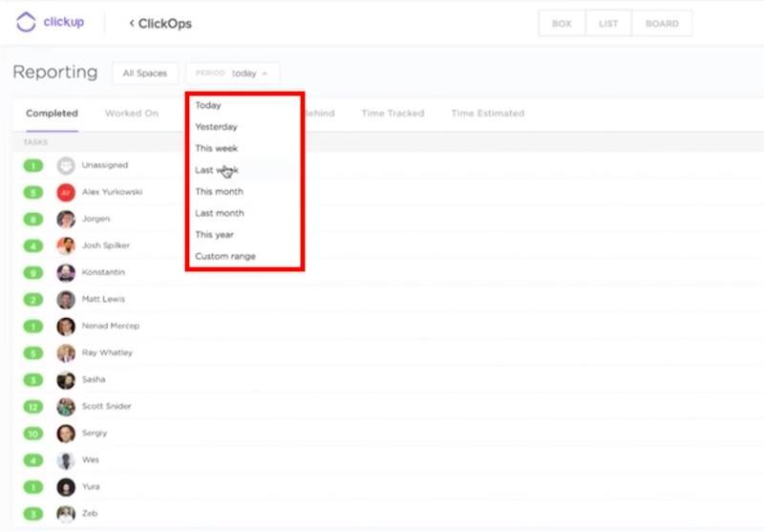Click Konstantin's avatar photo
Viewport: 764px width, 532px height.
(66, 273)
